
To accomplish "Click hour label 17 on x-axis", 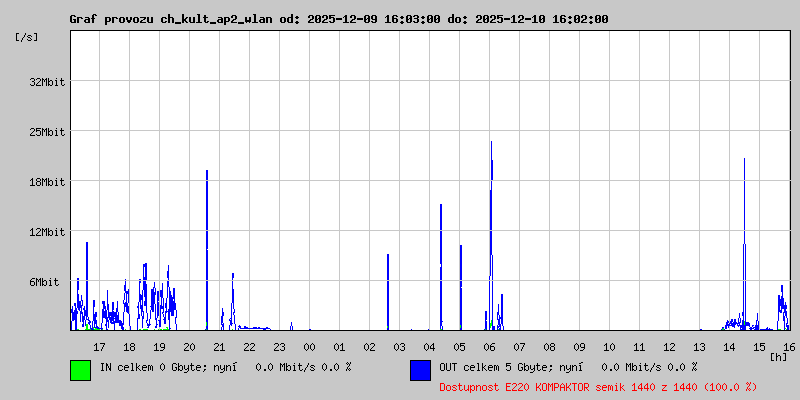I will tap(99, 347).
